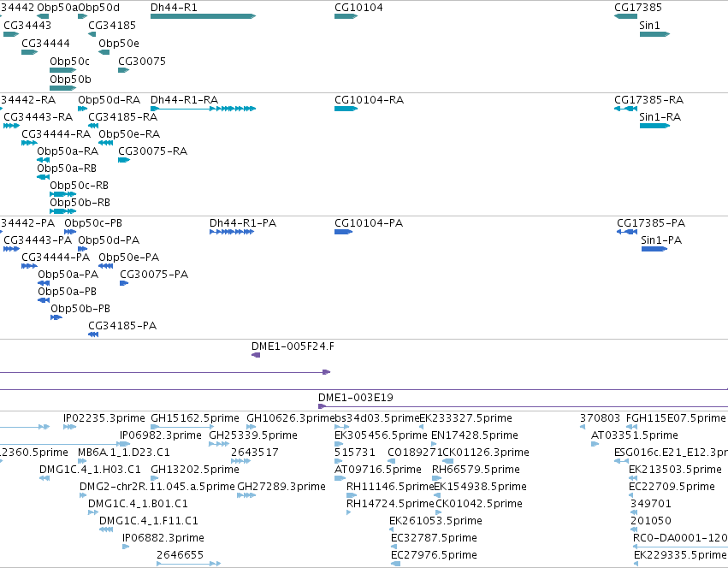Viewport: 728px width, 568px height.
Task: Click CG10104-PA protein feature
Action: [344, 232]
